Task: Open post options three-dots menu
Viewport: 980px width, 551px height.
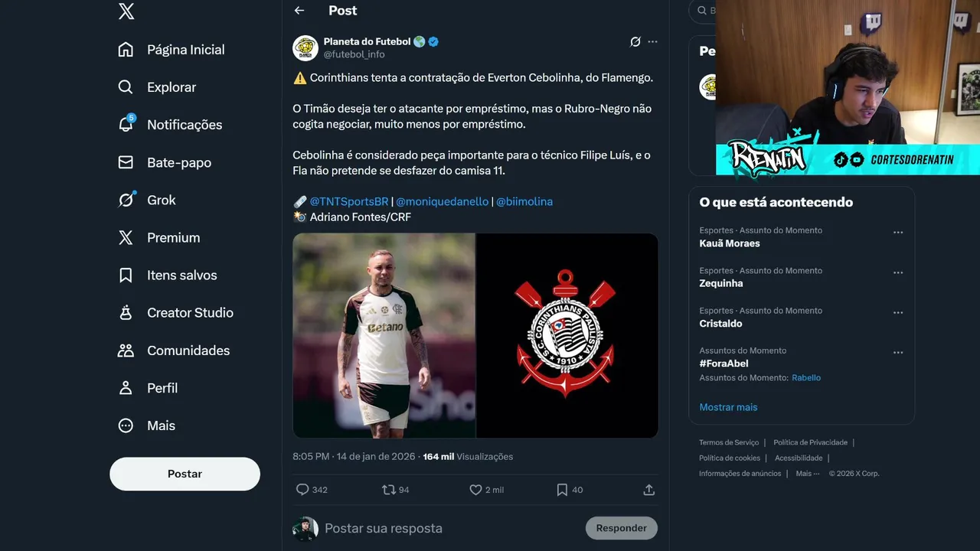Action: [x=652, y=42]
